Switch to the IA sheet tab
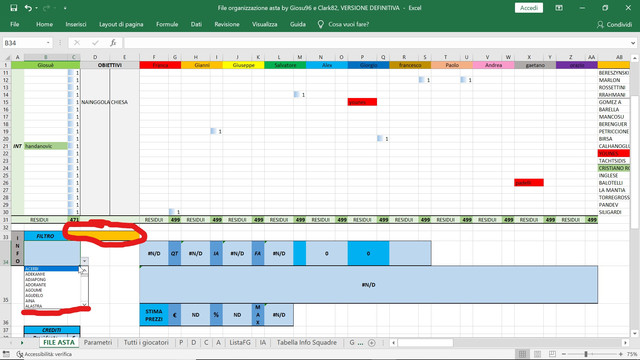640x360 pixels. point(263,342)
